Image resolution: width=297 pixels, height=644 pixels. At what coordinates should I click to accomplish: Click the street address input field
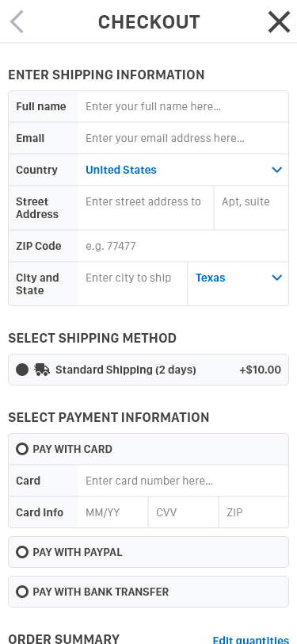click(146, 208)
